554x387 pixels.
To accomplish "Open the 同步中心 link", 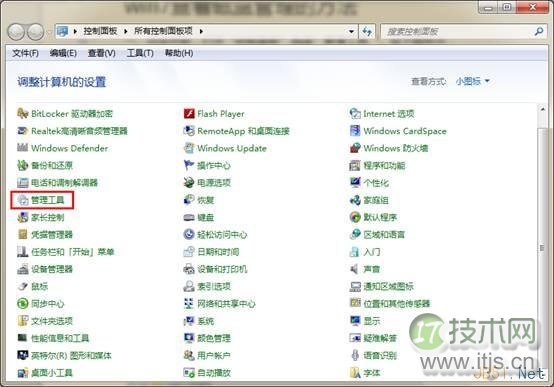I will [48, 304].
